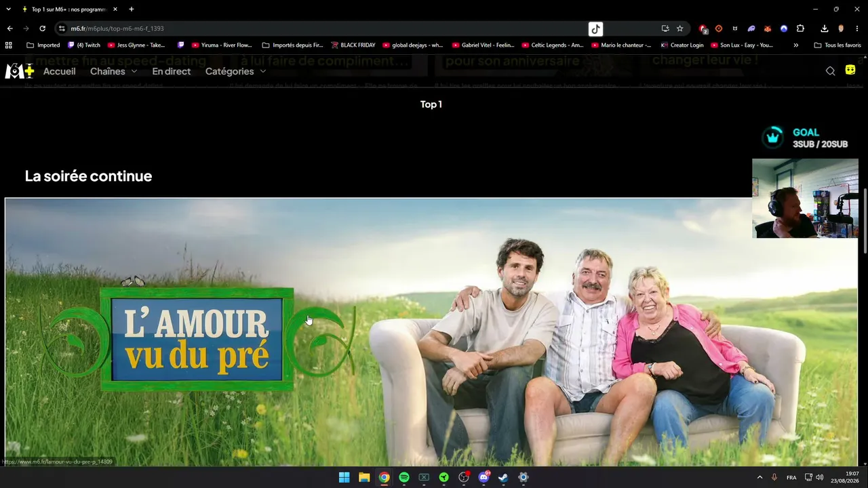Viewport: 868px width, 488px height.
Task: Open the Chrome apps grid shortcut
Action: (9, 45)
